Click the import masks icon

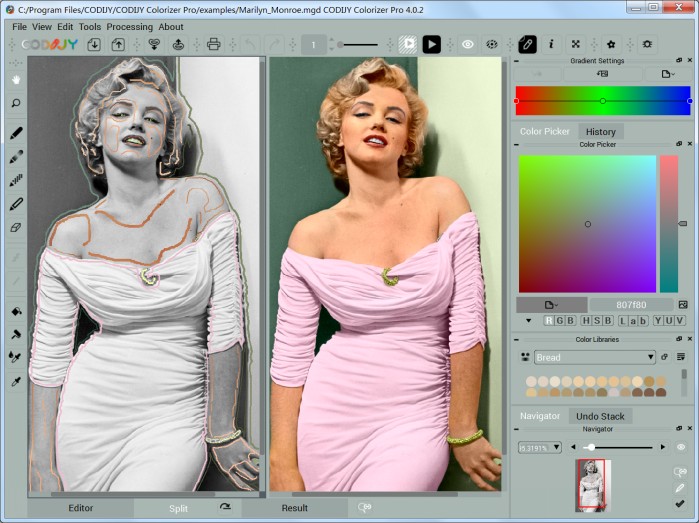[x=154, y=44]
